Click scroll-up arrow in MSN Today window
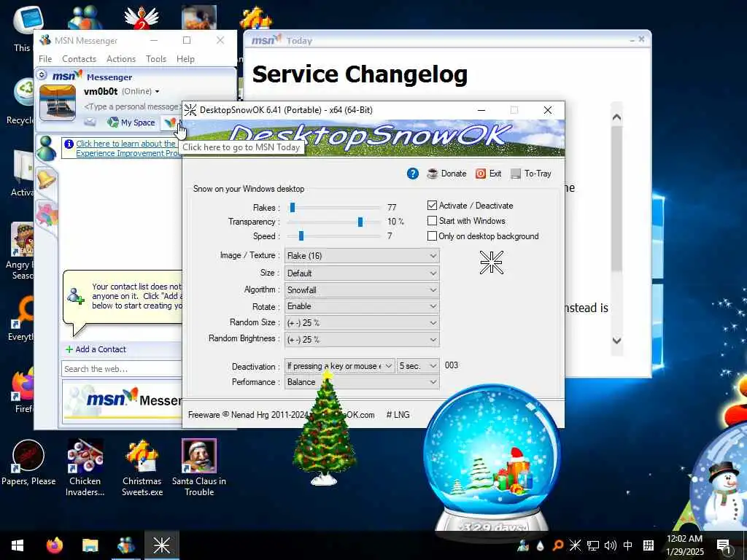The height and width of the screenshot is (560, 747). point(616,117)
